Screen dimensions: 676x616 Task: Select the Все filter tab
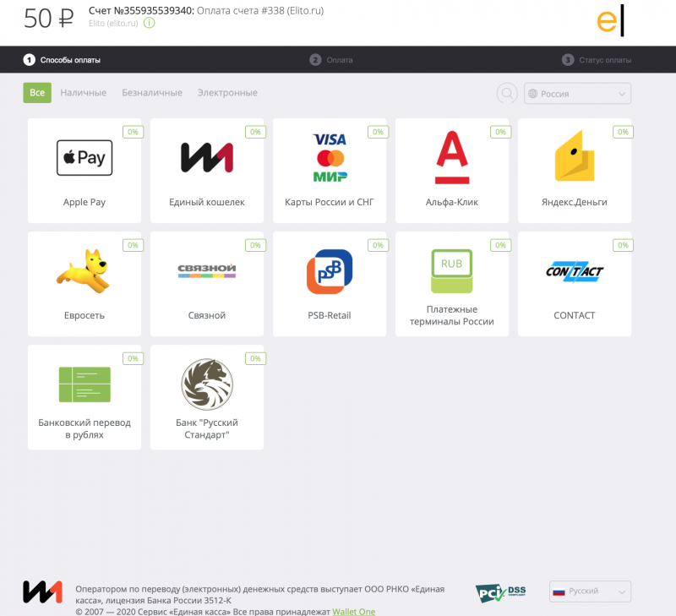coord(37,93)
